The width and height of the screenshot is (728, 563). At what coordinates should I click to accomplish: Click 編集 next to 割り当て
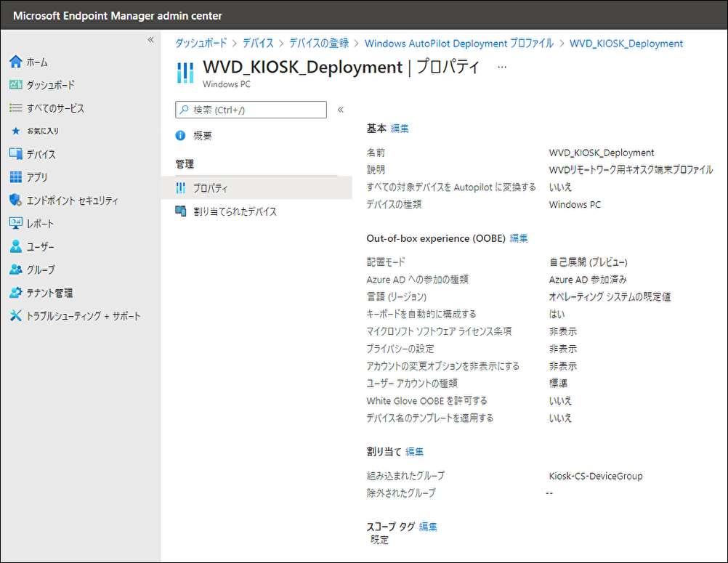[414, 452]
